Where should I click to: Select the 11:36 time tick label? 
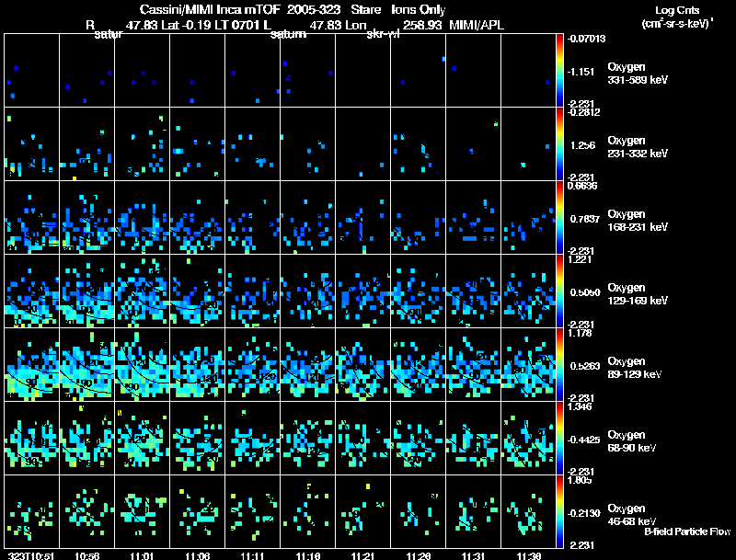tap(529, 555)
